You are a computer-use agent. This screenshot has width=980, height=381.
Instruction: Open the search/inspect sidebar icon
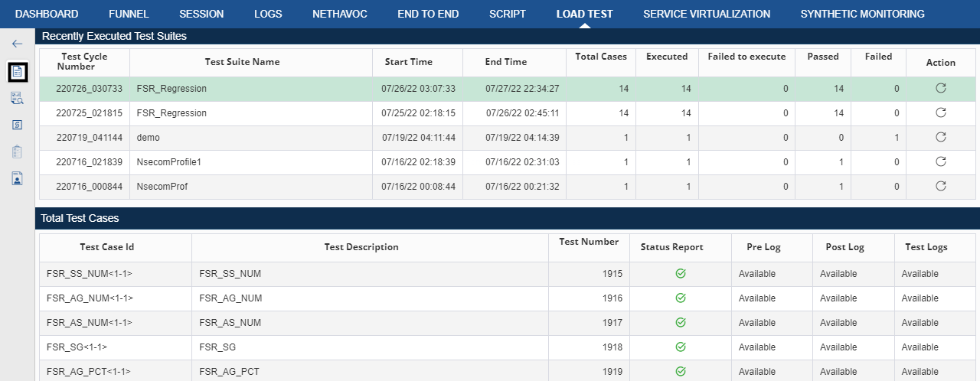coord(18,98)
